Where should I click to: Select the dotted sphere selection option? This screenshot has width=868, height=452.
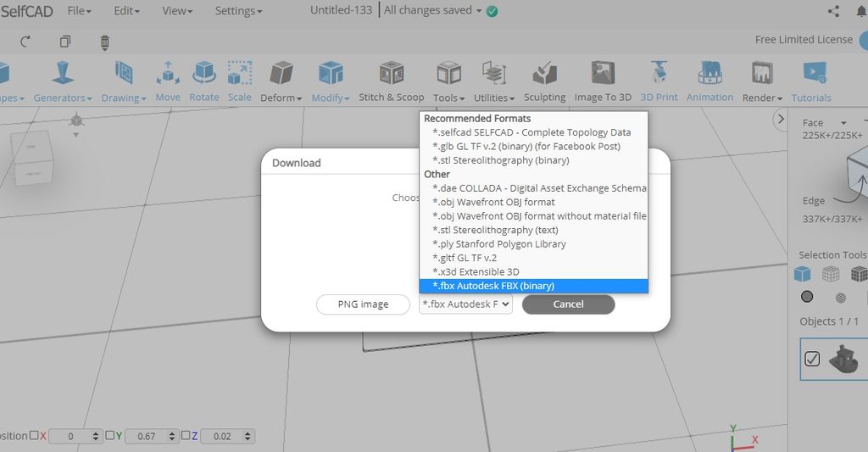click(840, 298)
